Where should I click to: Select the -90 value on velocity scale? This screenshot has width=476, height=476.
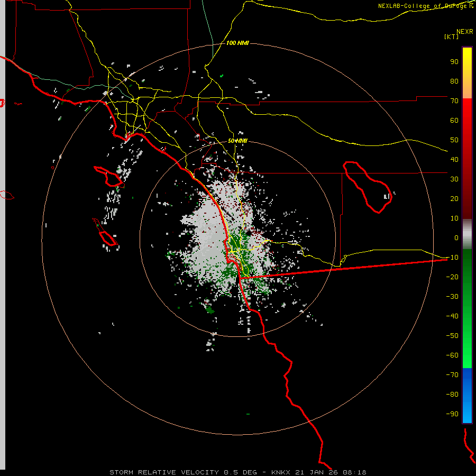tap(452, 414)
